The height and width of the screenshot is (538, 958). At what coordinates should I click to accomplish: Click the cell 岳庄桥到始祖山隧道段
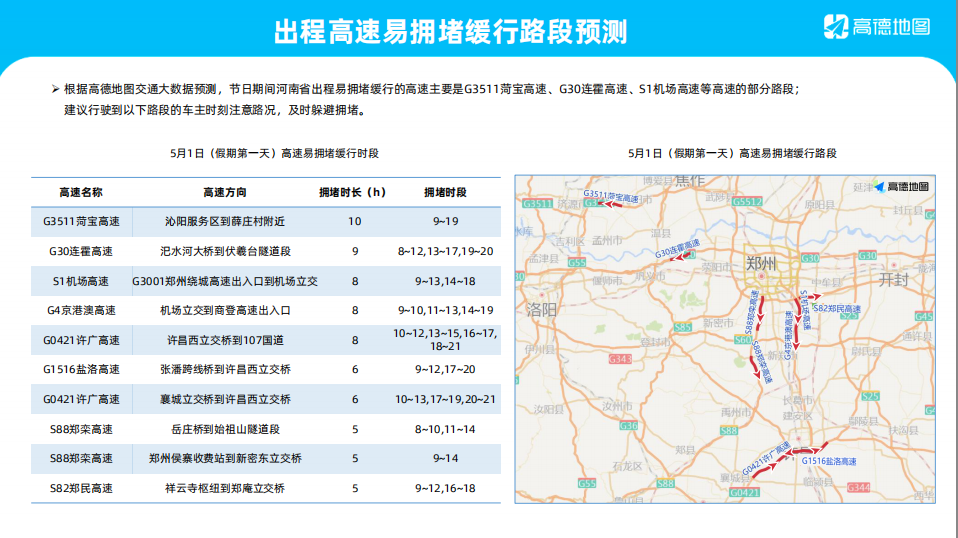(225, 429)
